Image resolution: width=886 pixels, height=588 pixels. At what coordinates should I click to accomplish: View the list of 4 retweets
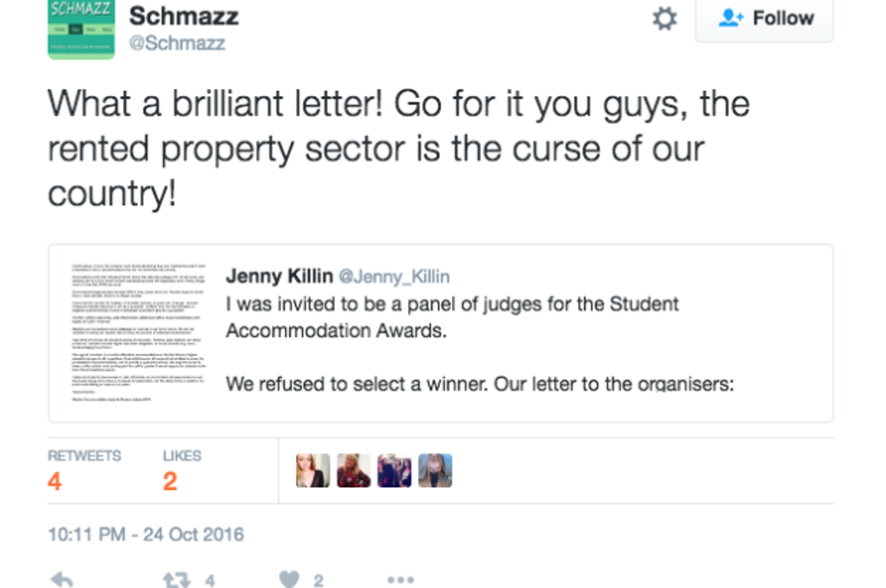pos(84,469)
